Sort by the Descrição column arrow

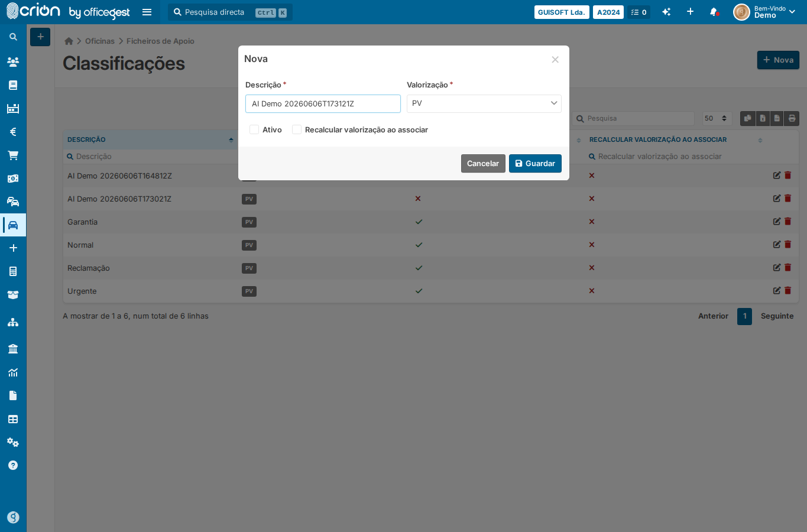[231, 140]
